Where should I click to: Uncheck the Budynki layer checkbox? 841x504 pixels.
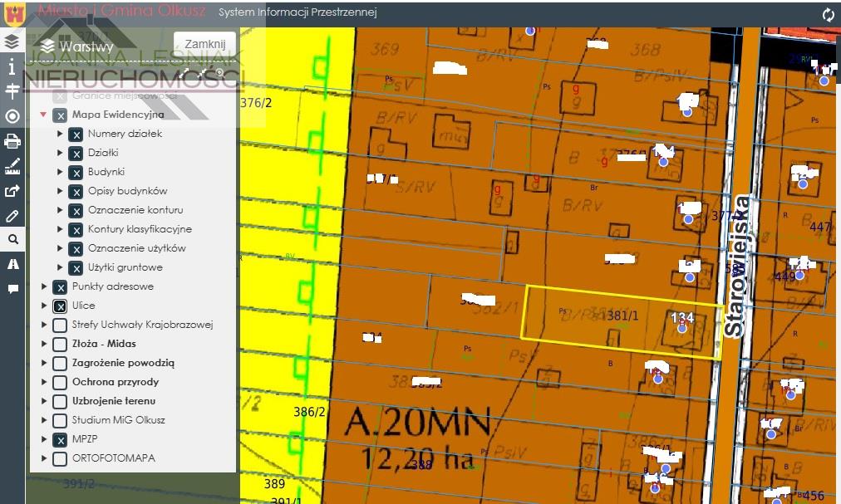point(76,172)
